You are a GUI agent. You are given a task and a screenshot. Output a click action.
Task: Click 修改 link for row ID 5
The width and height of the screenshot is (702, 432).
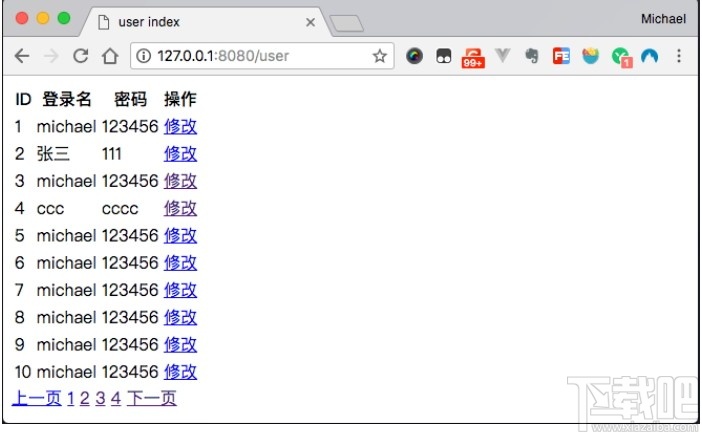point(180,236)
